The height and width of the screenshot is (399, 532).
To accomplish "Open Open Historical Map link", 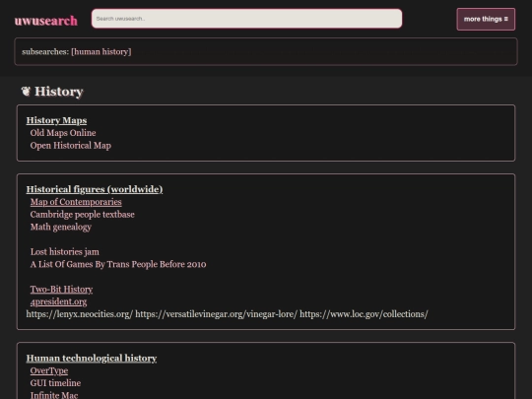I will click(71, 145).
